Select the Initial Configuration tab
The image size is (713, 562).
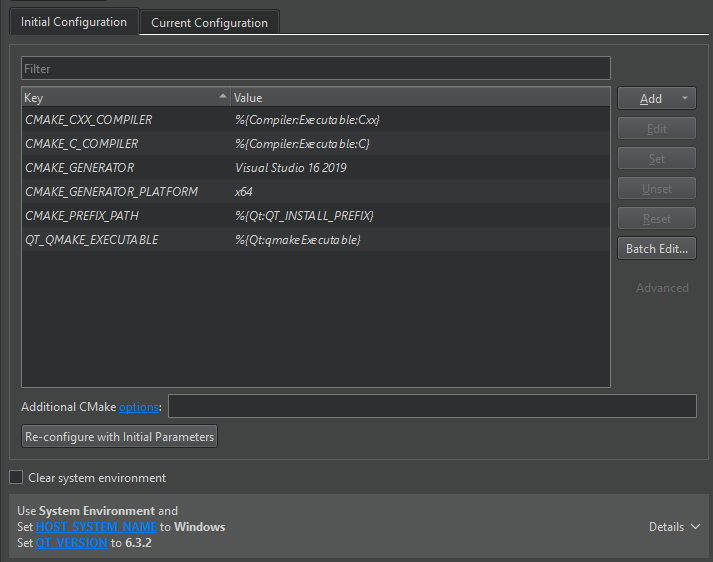coord(74,22)
